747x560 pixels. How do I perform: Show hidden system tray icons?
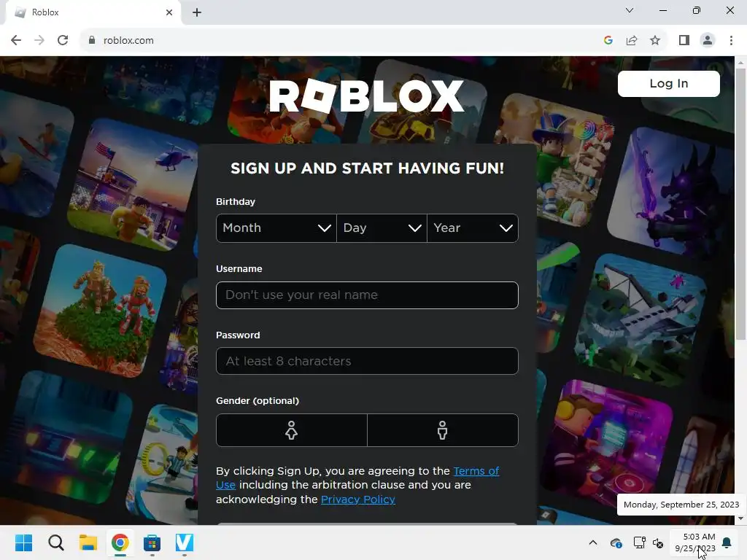592,542
